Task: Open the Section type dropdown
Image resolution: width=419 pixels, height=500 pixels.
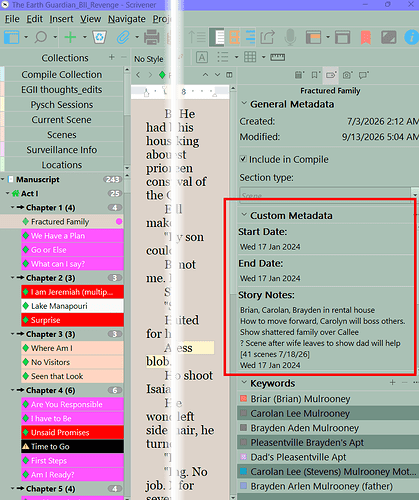Action: pos(328,195)
